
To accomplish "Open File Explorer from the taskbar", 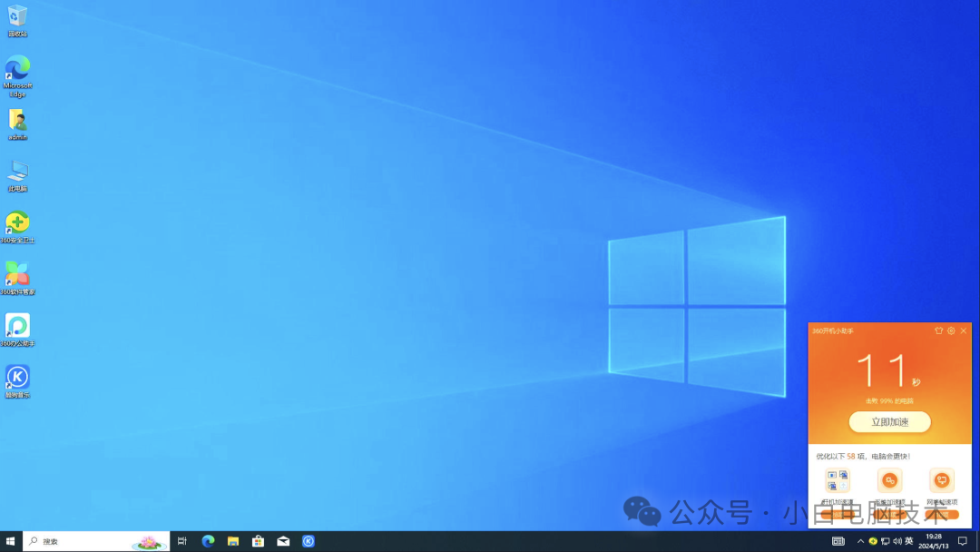I will (x=233, y=541).
